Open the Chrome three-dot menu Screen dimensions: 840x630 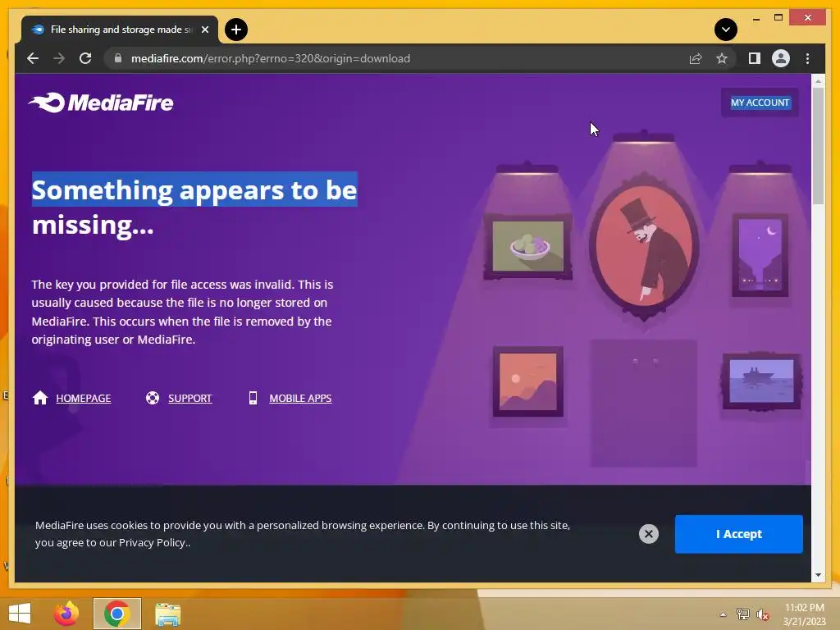[807, 58]
